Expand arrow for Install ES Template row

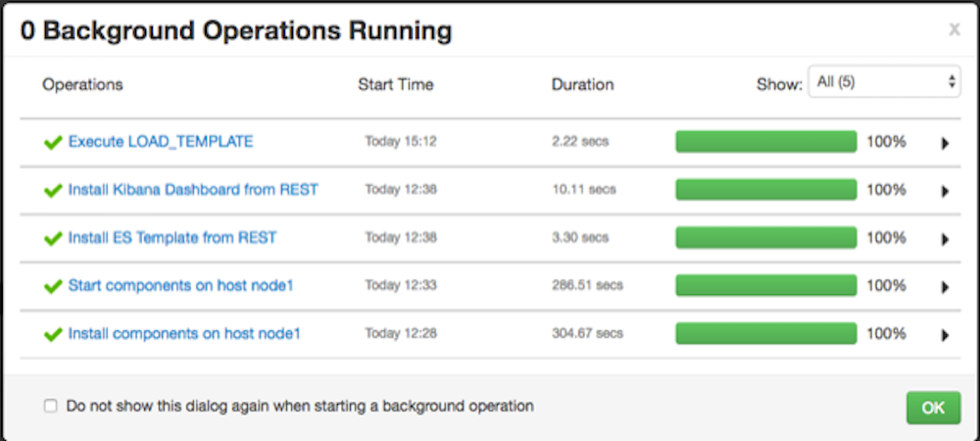945,239
